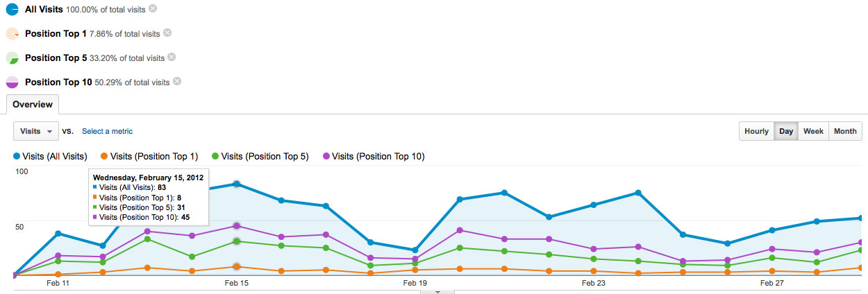The height and width of the screenshot is (294, 868).
Task: Click Visits (All Visits) legend entry
Action: pos(50,156)
